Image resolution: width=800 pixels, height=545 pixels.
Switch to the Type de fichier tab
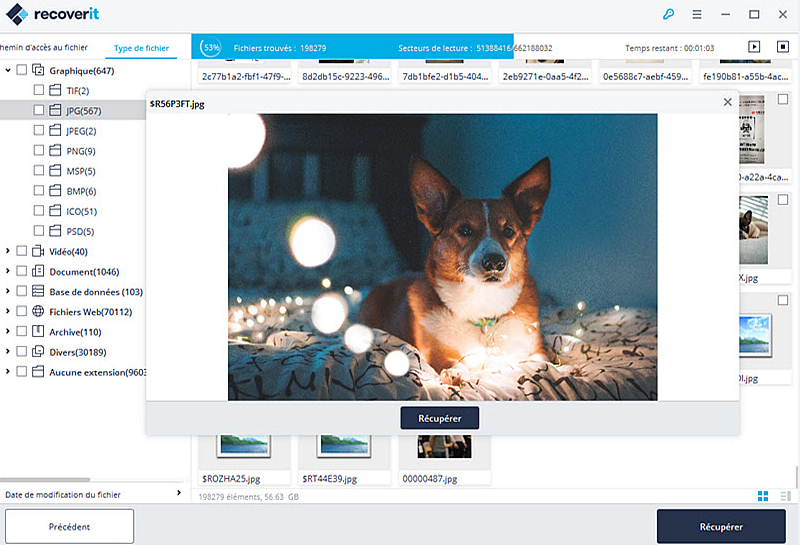(141, 48)
